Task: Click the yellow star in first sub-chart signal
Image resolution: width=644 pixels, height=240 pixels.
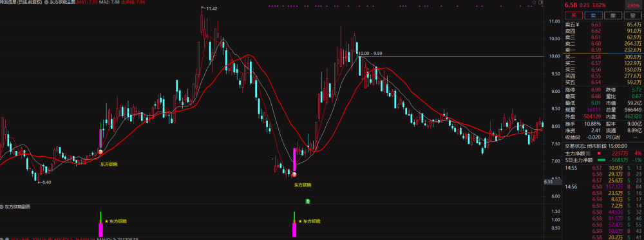Action: tap(106, 221)
